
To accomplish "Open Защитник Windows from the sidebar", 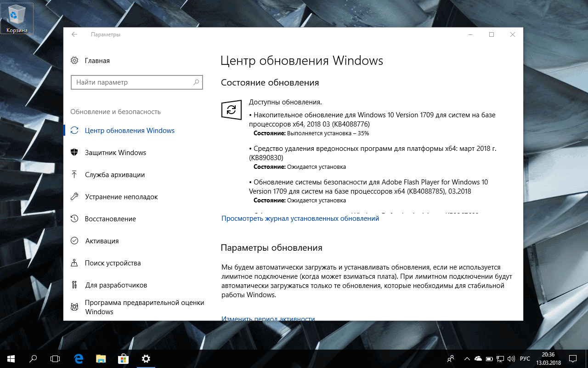I will tap(115, 152).
